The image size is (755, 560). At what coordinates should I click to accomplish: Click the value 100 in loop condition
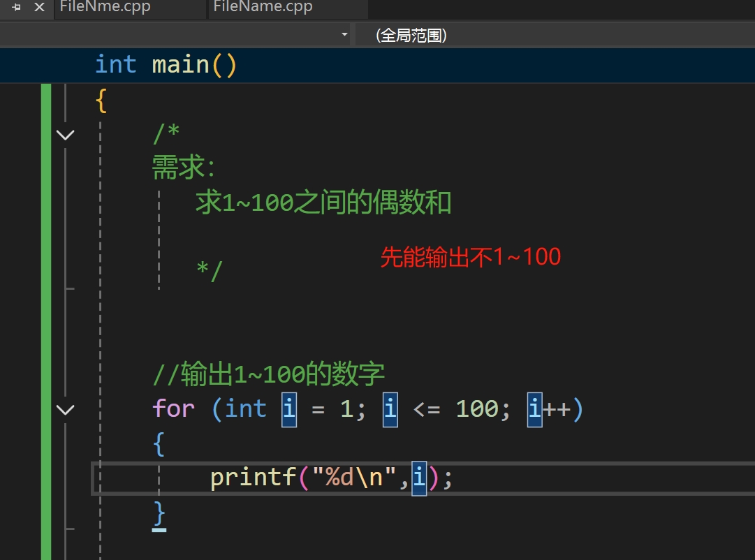pos(478,409)
